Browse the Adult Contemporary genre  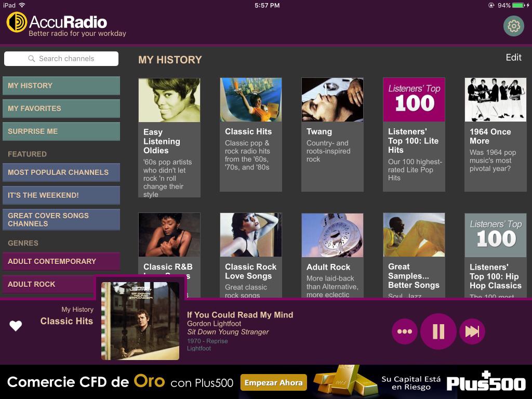[61, 261]
